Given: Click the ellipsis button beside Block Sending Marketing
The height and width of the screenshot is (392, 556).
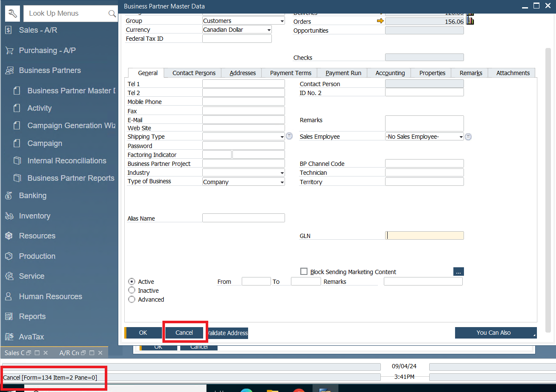Looking at the screenshot, I should (459, 272).
